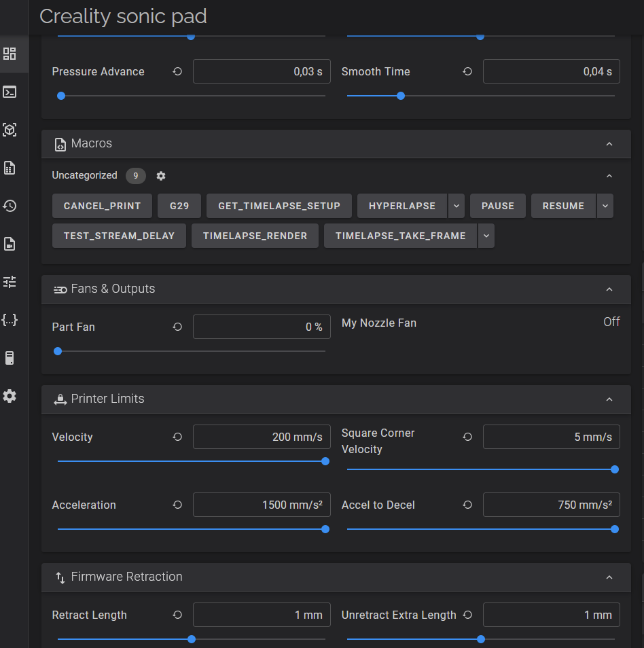Viewport: 644px width, 648px height.
Task: Open the HYPERLAPSE macro dropdown arrow
Action: tap(456, 206)
